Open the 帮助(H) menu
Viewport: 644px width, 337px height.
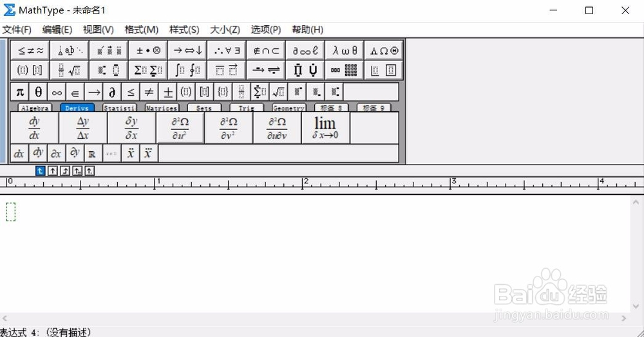point(308,30)
